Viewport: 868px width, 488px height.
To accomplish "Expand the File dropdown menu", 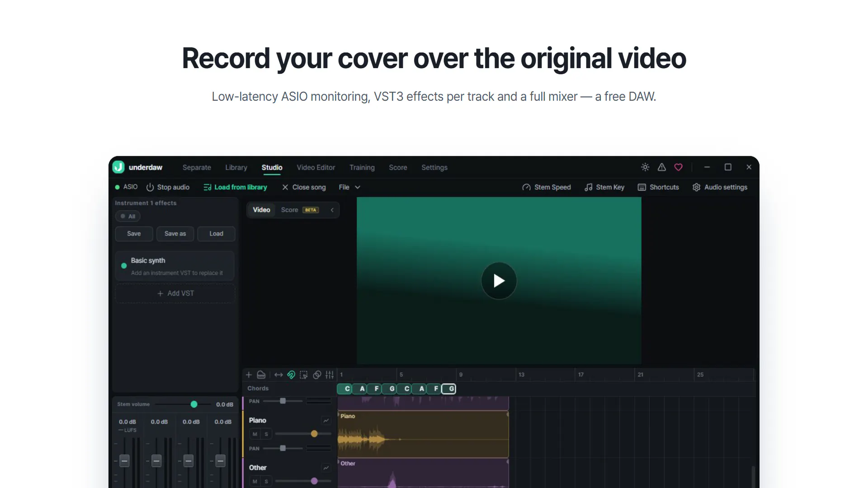I will 349,187.
